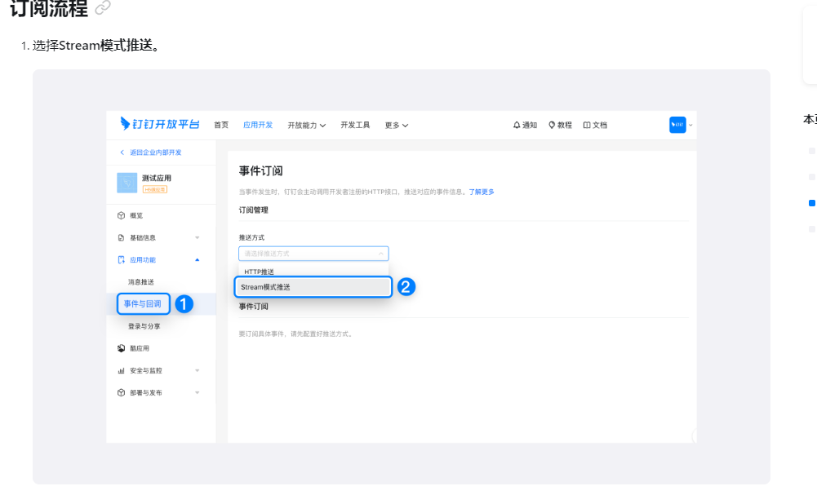
Task: Click the 概览 cube icon
Action: click(122, 215)
